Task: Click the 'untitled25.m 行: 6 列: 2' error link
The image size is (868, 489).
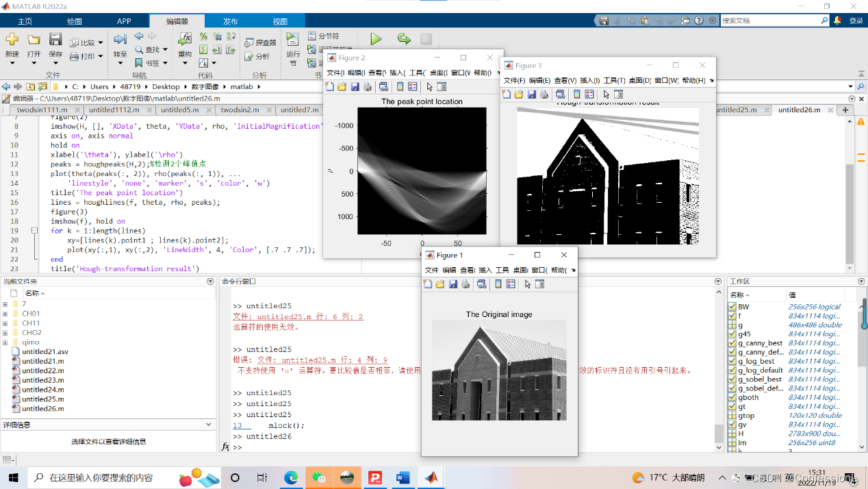Action: click(x=298, y=316)
